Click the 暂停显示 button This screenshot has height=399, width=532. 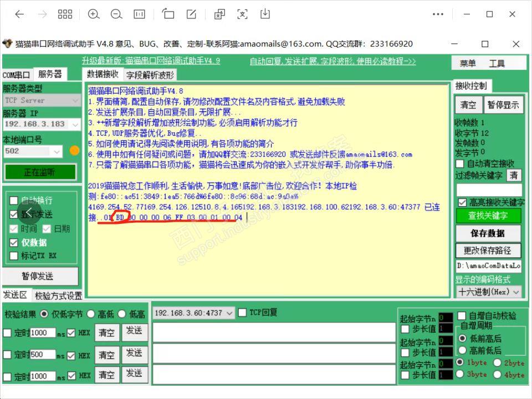point(503,105)
